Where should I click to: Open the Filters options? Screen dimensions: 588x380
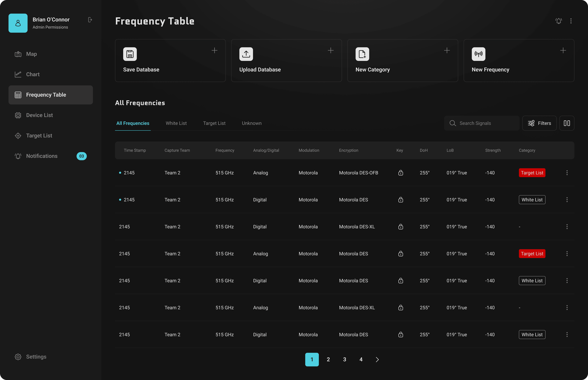coord(539,123)
